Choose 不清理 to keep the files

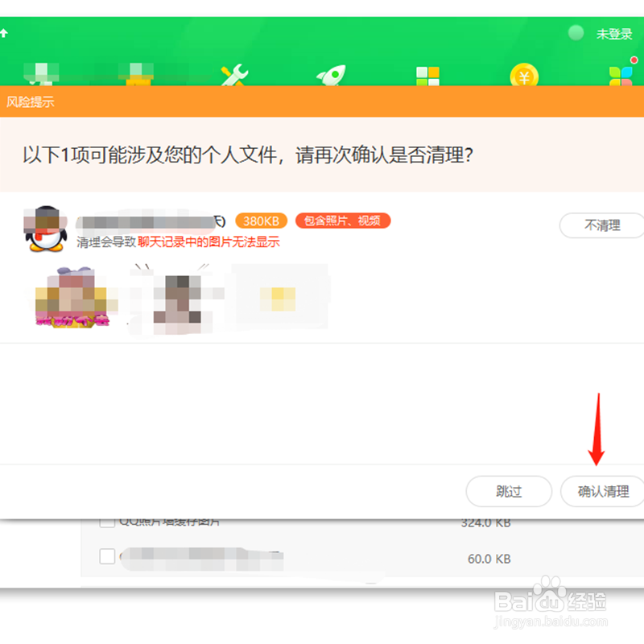coord(601,225)
